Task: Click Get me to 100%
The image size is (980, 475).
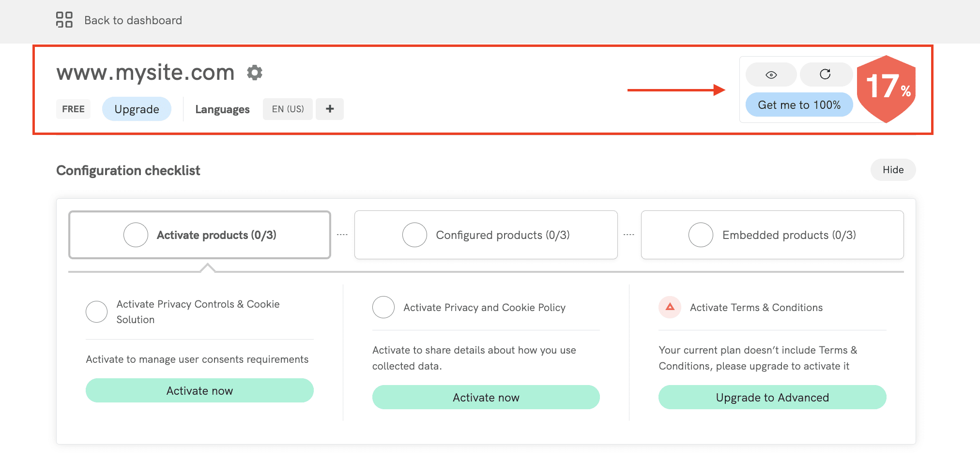Action: [799, 104]
